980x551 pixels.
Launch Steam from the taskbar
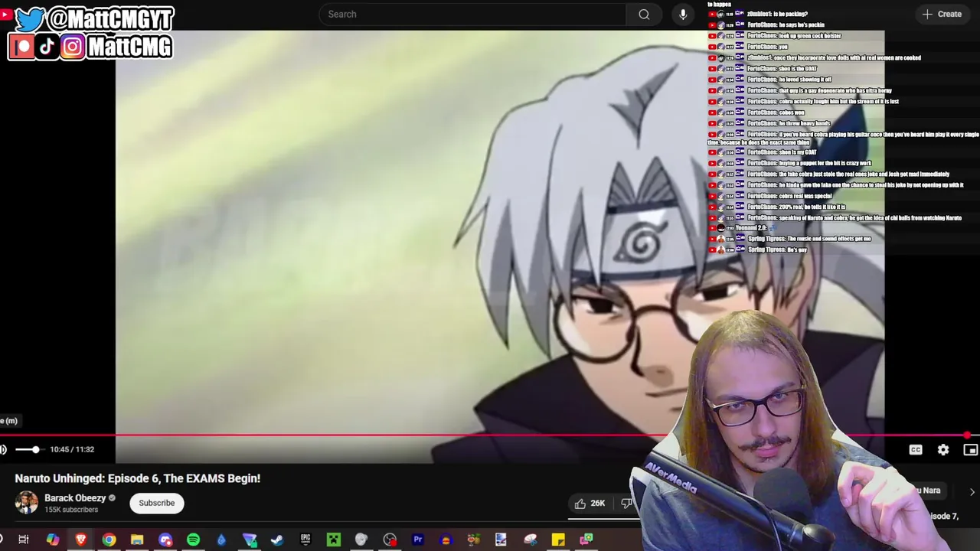pos(277,540)
